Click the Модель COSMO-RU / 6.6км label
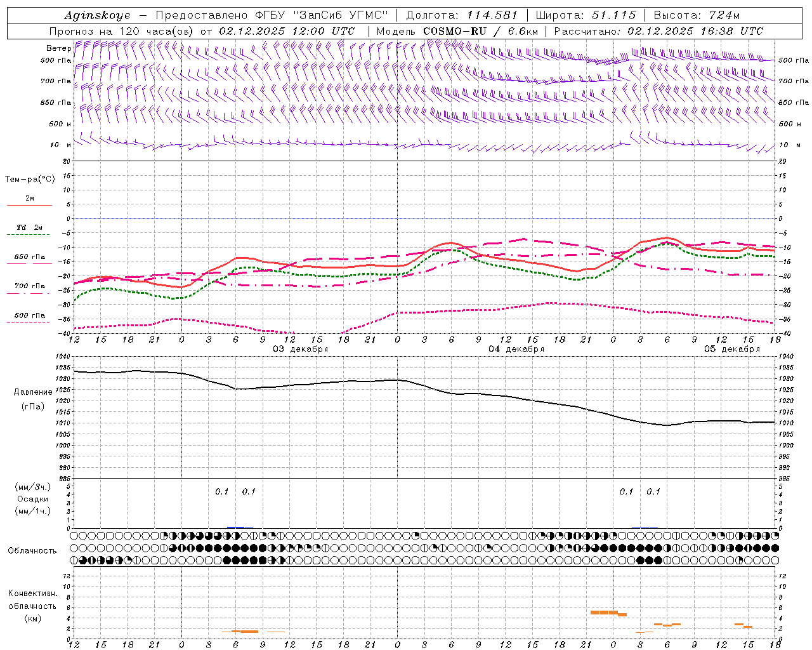812x650 pixels. pos(457,31)
